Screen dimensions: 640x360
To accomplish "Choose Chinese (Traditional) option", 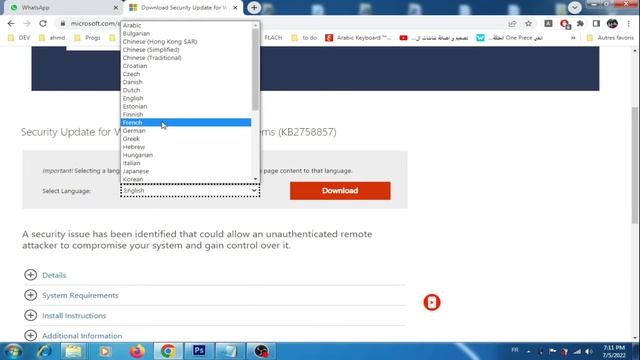I will click(186, 58).
